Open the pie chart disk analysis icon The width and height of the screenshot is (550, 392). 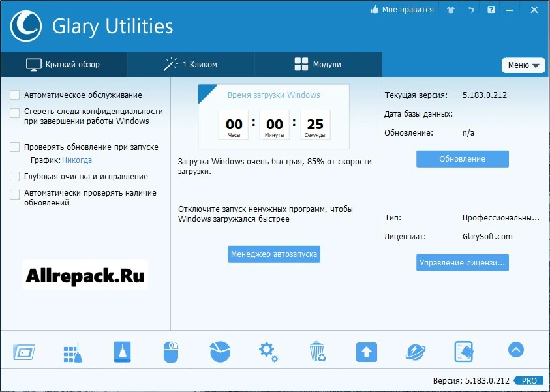point(220,352)
